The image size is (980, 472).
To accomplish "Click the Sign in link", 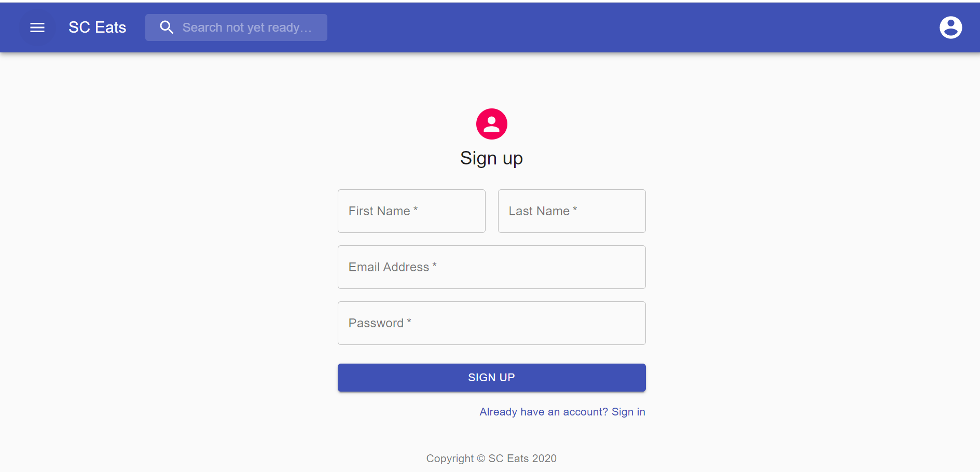I will pyautogui.click(x=628, y=411).
